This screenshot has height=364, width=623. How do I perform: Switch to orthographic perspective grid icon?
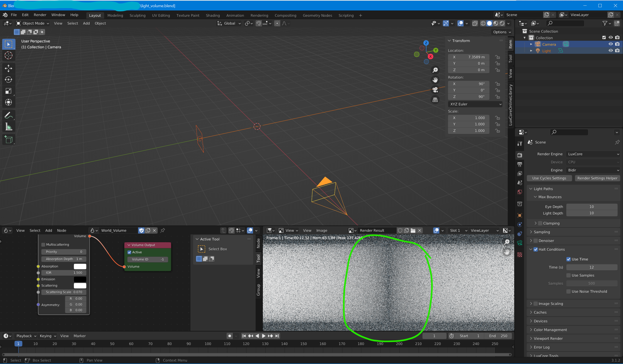(x=435, y=100)
